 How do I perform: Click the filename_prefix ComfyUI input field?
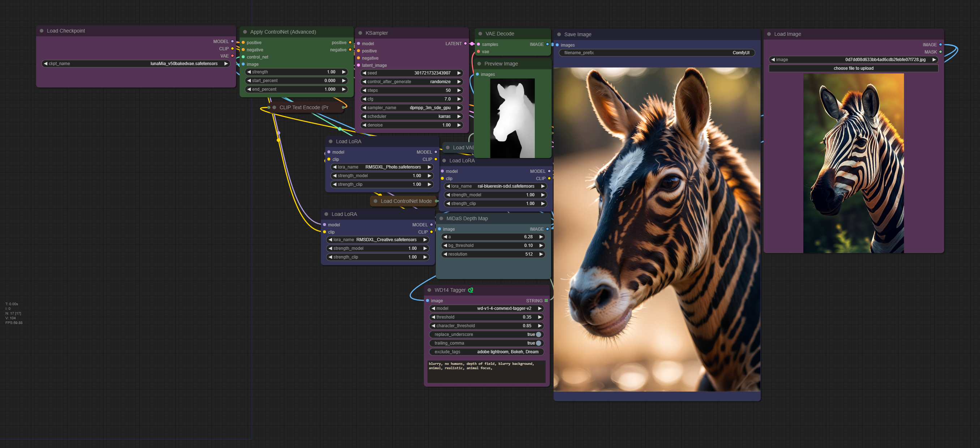click(656, 53)
